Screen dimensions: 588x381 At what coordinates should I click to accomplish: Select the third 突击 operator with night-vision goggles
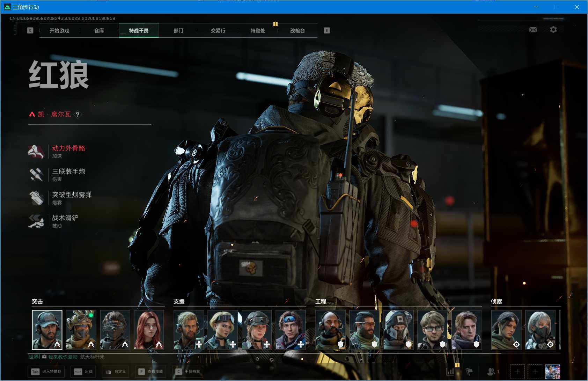(x=115, y=330)
